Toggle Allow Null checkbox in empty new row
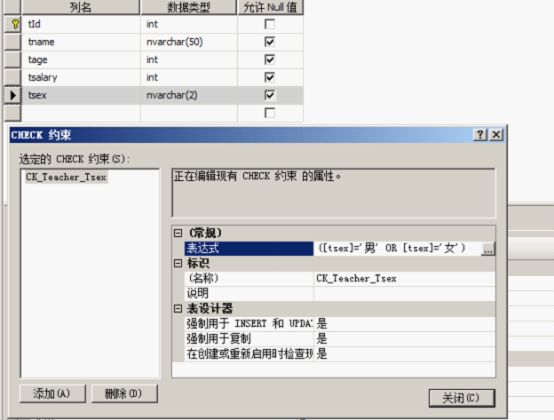The height and width of the screenshot is (420, 554). (x=270, y=113)
